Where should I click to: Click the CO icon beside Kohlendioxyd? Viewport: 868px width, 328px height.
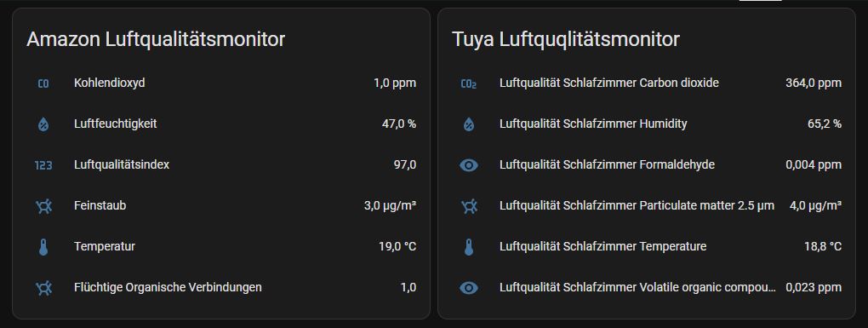(x=43, y=83)
